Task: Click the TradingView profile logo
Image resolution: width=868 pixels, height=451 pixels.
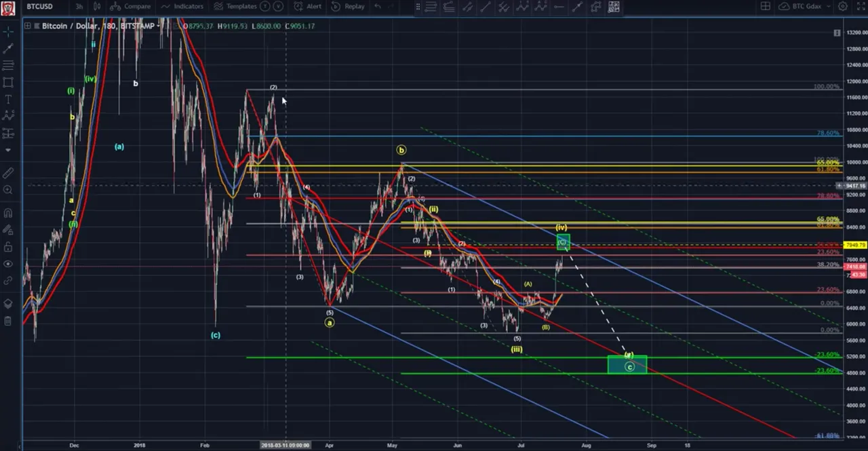Action: pyautogui.click(x=8, y=8)
